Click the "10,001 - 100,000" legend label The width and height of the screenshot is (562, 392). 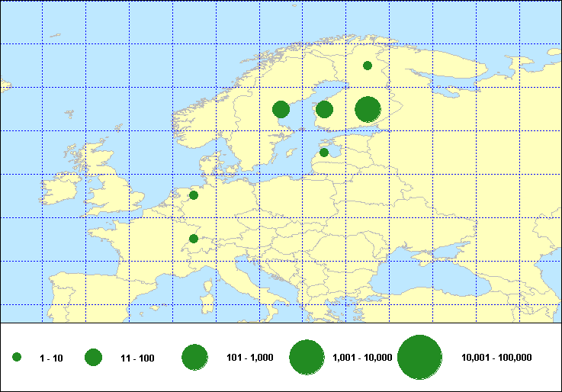(496, 358)
